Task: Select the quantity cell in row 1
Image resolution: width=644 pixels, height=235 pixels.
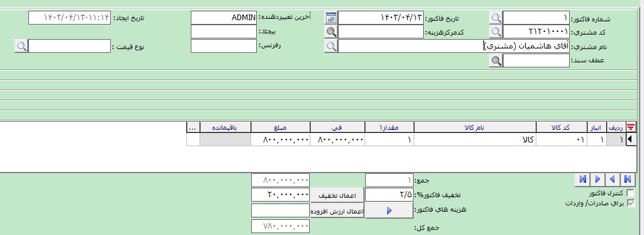Action: (x=389, y=140)
